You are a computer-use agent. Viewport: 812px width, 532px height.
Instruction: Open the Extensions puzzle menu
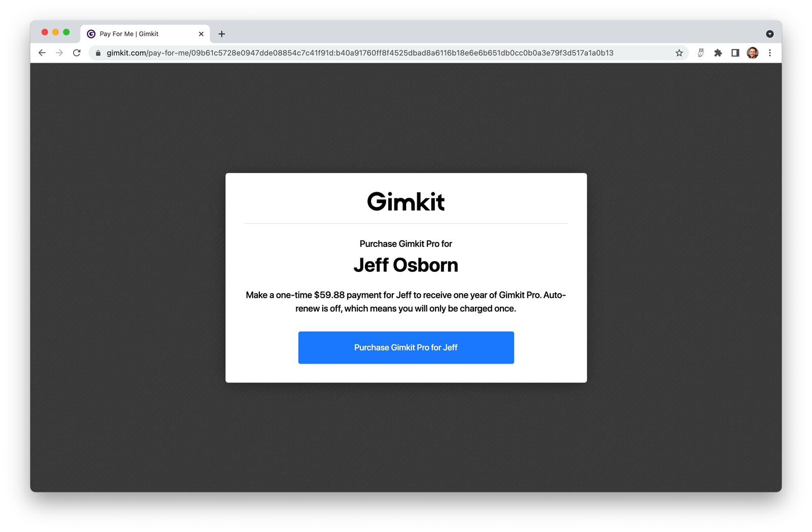point(718,53)
